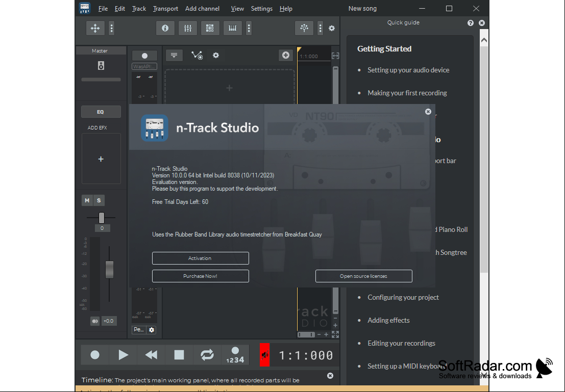Image resolution: width=565 pixels, height=392 pixels.
Task: Click the Quick guide help icon
Action: click(x=471, y=22)
